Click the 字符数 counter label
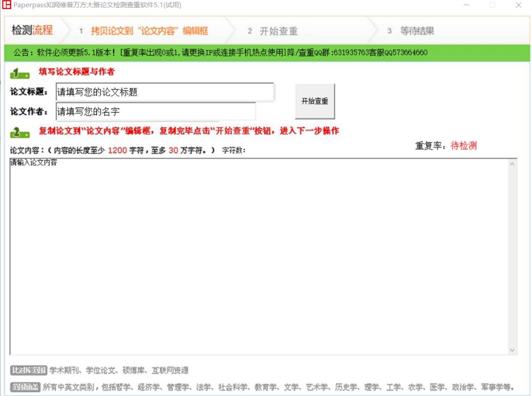Viewport: 532px width, 396px height. point(233,150)
